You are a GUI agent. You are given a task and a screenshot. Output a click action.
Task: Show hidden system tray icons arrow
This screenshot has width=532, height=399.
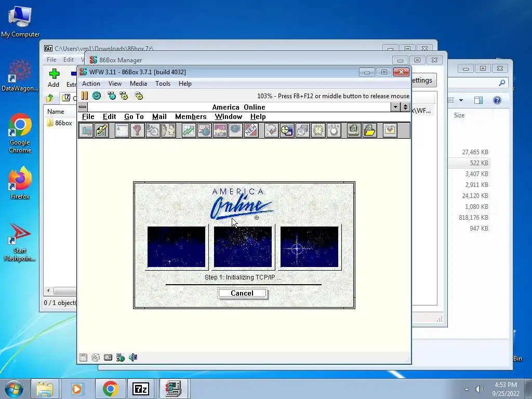tap(467, 389)
